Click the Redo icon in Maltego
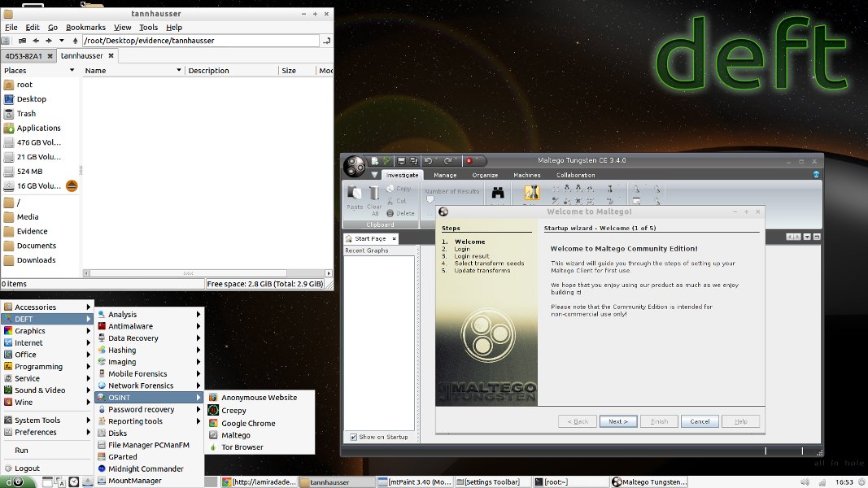The height and width of the screenshot is (488, 868). click(x=447, y=161)
